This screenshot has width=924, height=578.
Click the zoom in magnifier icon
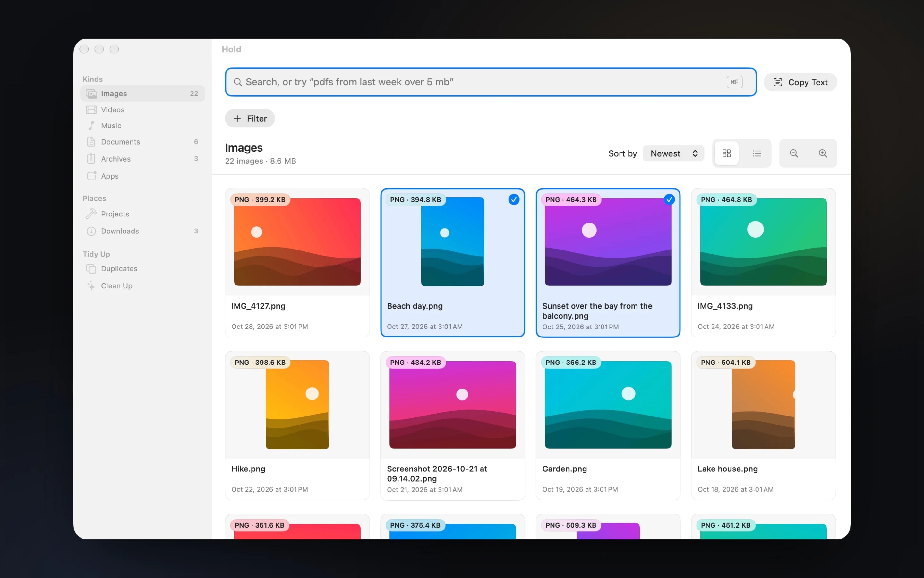click(x=823, y=153)
